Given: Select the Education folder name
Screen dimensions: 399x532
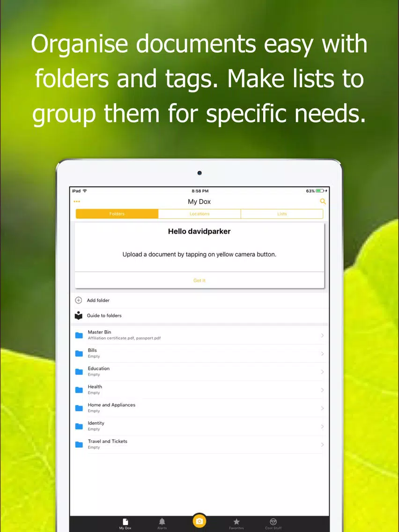Looking at the screenshot, I should 99,369.
